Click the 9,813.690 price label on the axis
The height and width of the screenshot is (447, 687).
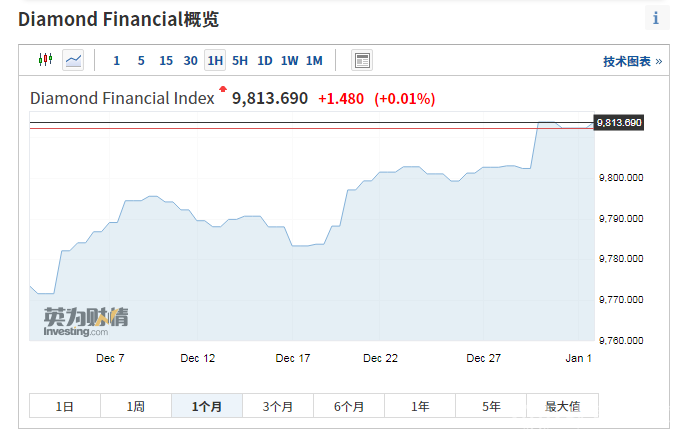(619, 122)
